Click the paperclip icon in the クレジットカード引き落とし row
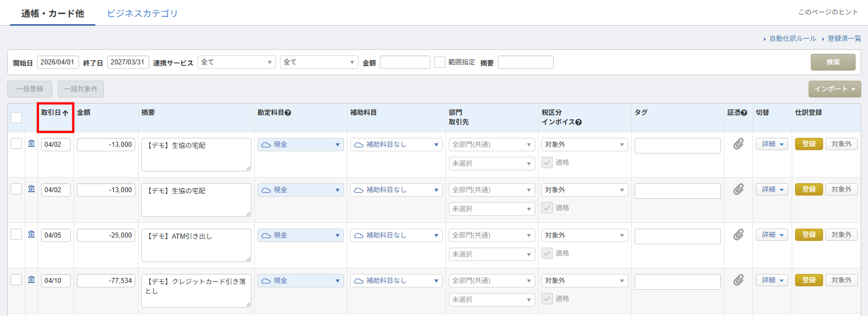The image size is (868, 316). coord(738,280)
